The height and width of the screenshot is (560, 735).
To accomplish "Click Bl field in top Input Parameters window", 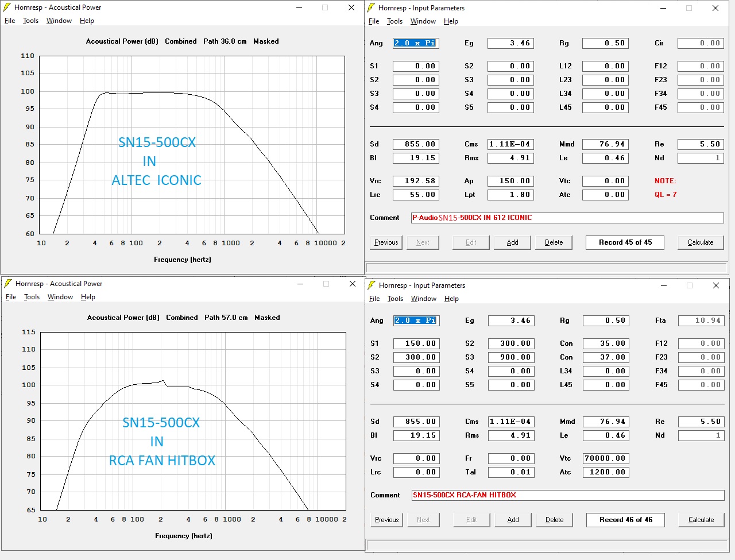I will [x=416, y=158].
